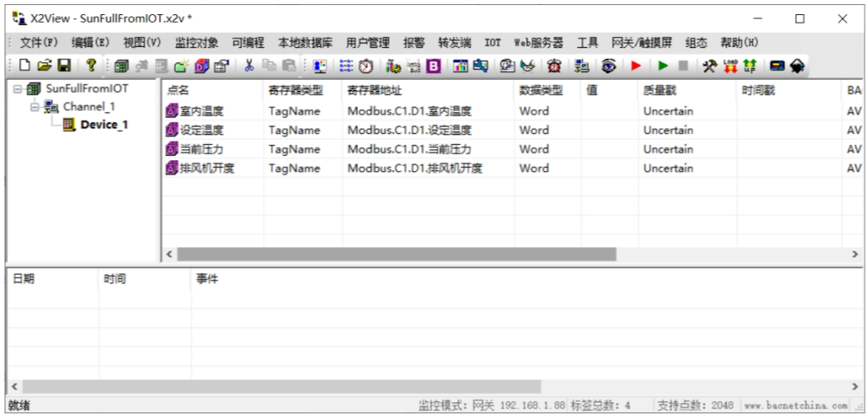Click the blue scissors Cut icon
Image resolution: width=868 pixels, height=415 pixels.
coord(249,66)
